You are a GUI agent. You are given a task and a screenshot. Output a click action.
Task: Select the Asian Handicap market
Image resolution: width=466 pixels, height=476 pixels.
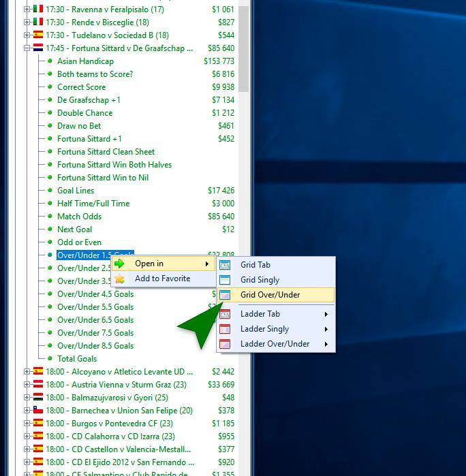(x=85, y=61)
